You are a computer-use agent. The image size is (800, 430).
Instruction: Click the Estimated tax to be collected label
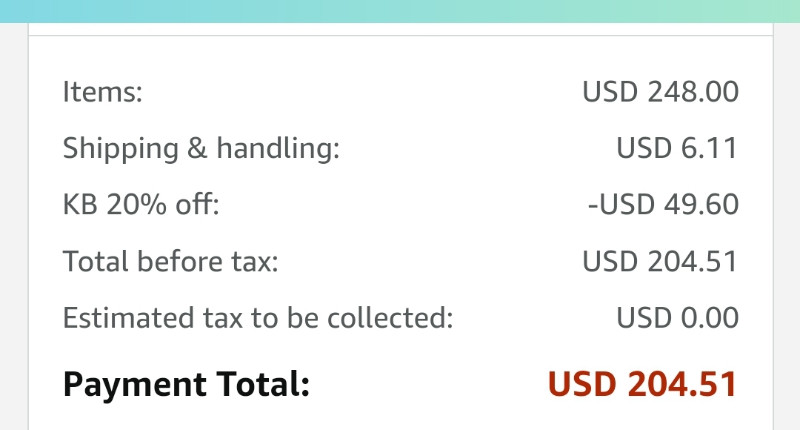(x=258, y=318)
